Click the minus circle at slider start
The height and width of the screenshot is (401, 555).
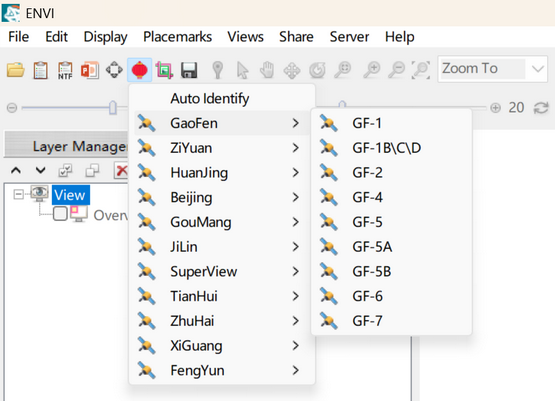pos(12,108)
